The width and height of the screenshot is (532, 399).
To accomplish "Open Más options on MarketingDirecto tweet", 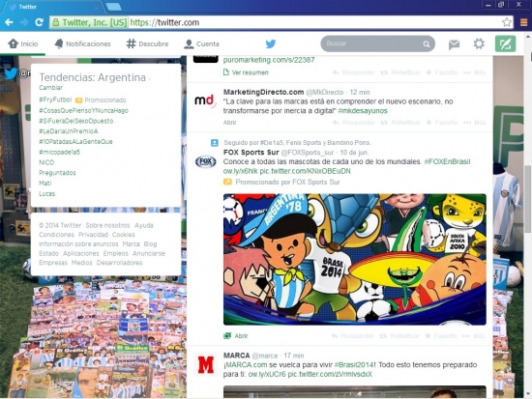I will click(x=475, y=123).
